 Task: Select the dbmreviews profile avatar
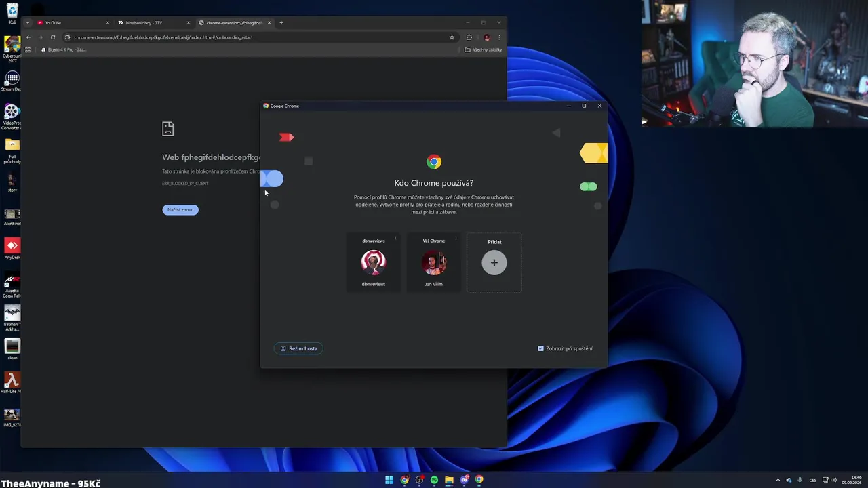point(373,262)
